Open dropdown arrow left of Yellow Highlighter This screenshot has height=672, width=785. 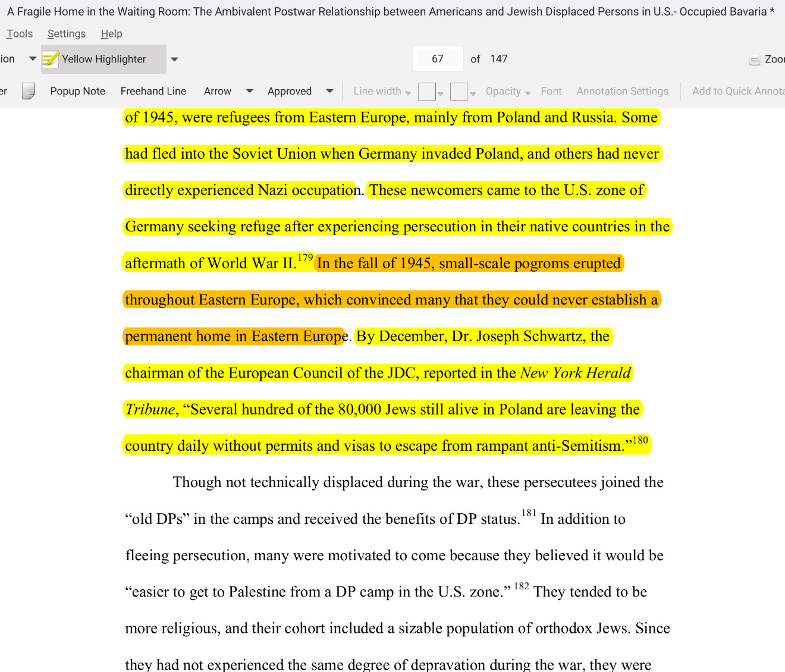(33, 59)
